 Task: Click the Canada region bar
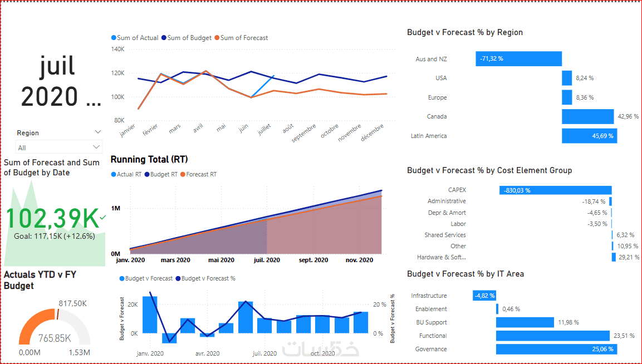587,117
